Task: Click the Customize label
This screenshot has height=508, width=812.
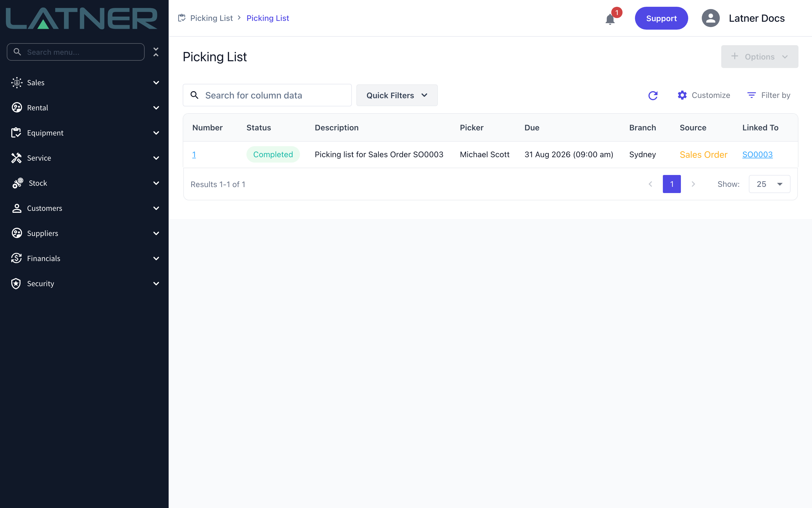Action: pyautogui.click(x=711, y=95)
